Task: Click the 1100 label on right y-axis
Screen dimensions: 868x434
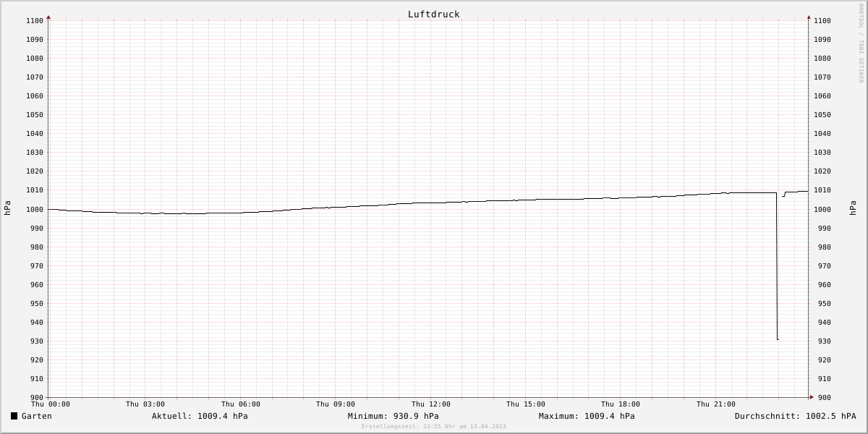Action: (x=822, y=21)
